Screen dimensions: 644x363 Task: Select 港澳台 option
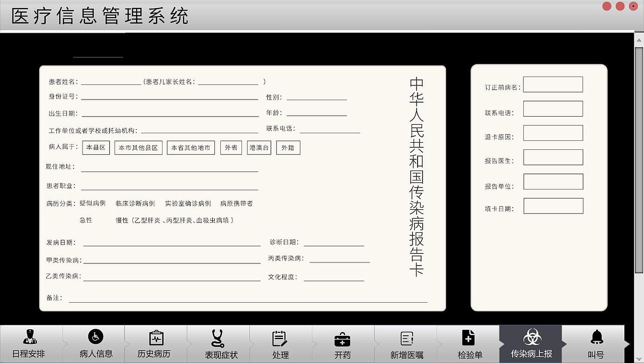pyautogui.click(x=259, y=147)
